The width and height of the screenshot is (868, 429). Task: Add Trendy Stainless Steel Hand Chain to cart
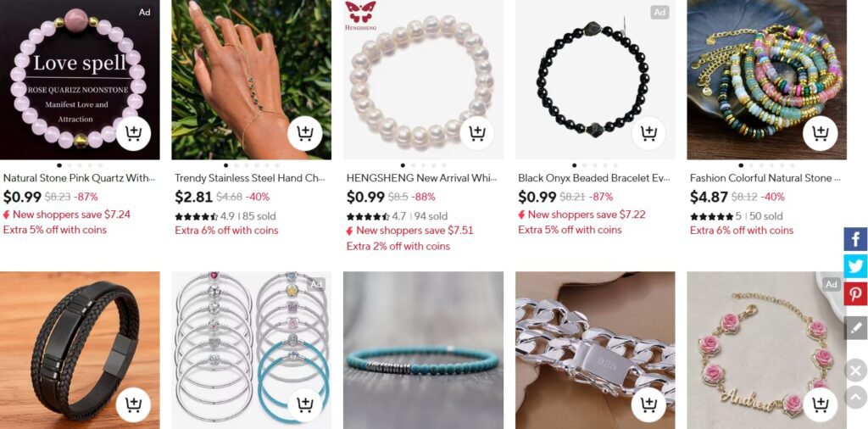point(305,133)
